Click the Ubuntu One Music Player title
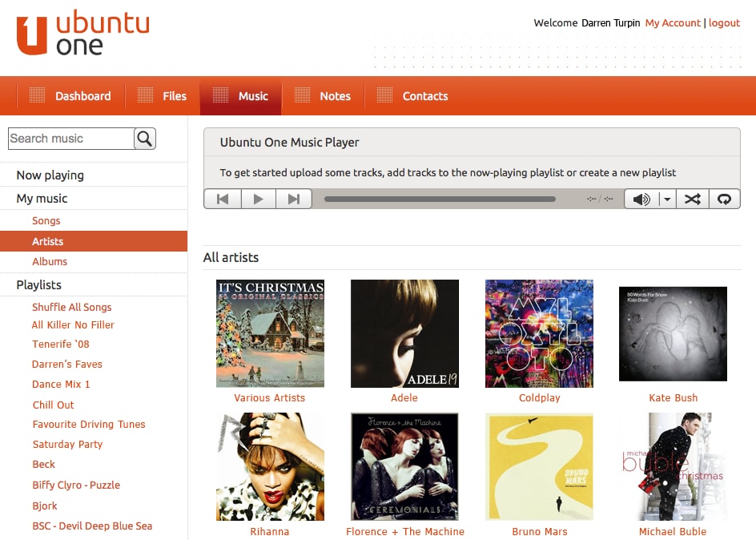Image resolution: width=756 pixels, height=540 pixels. (289, 143)
